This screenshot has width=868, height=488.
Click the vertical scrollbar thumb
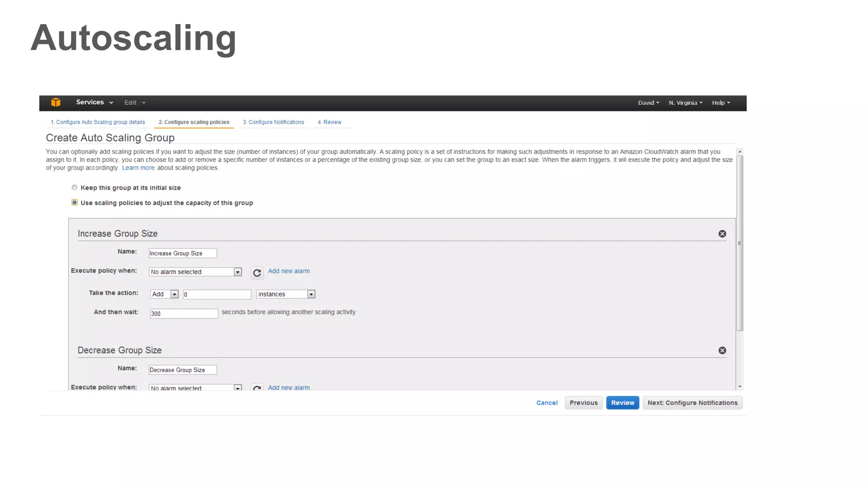(740, 243)
